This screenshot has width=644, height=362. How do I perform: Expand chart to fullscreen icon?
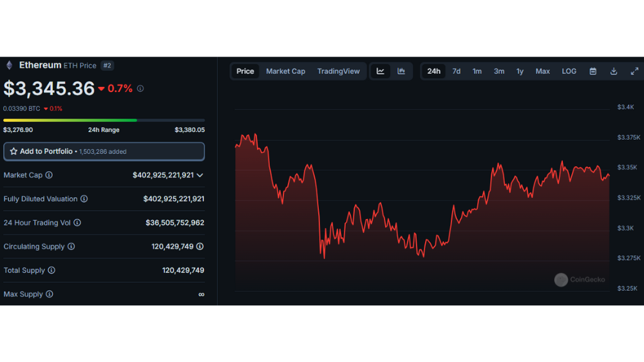[x=634, y=71]
